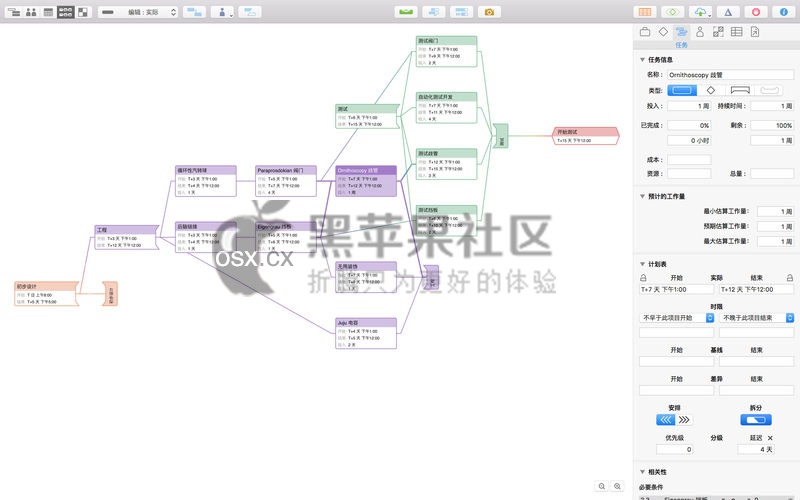Toggle the end date lock icon
The image size is (800, 500).
[790, 278]
